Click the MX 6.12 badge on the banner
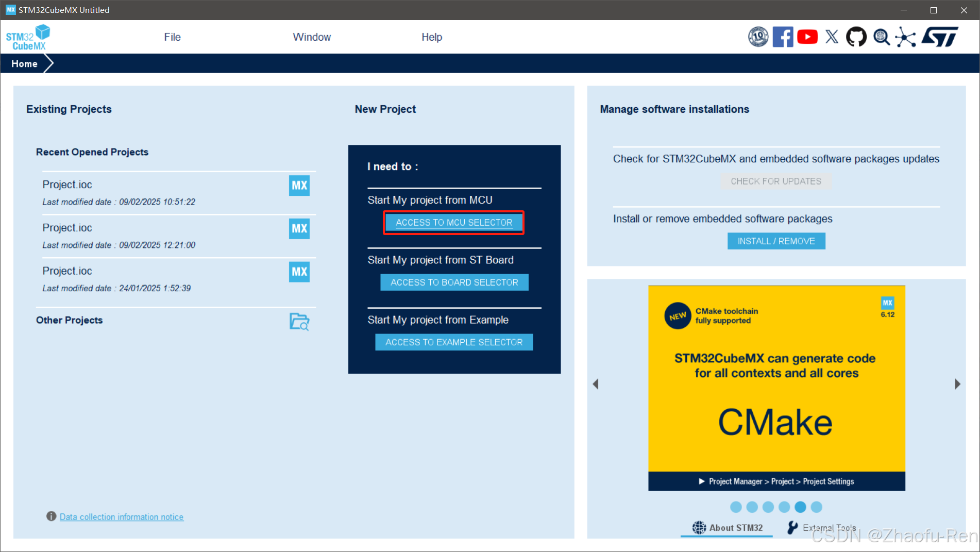Image resolution: width=980 pixels, height=552 pixels. tap(887, 308)
